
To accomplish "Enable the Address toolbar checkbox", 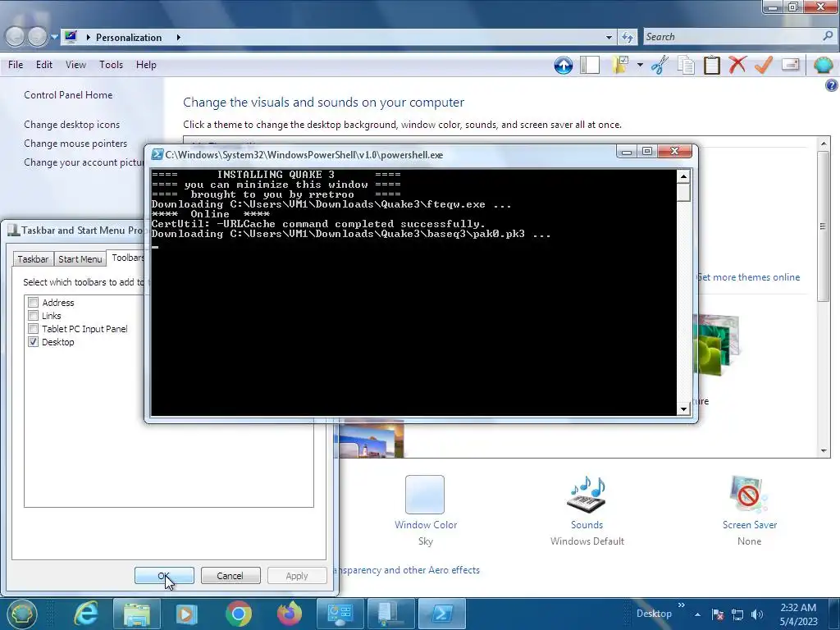I will coord(33,302).
